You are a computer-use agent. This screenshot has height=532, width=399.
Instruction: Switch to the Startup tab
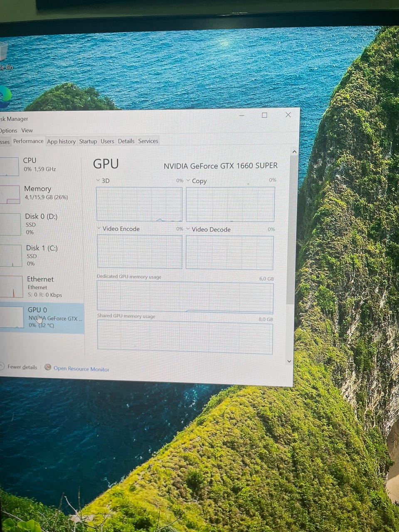[x=88, y=141]
